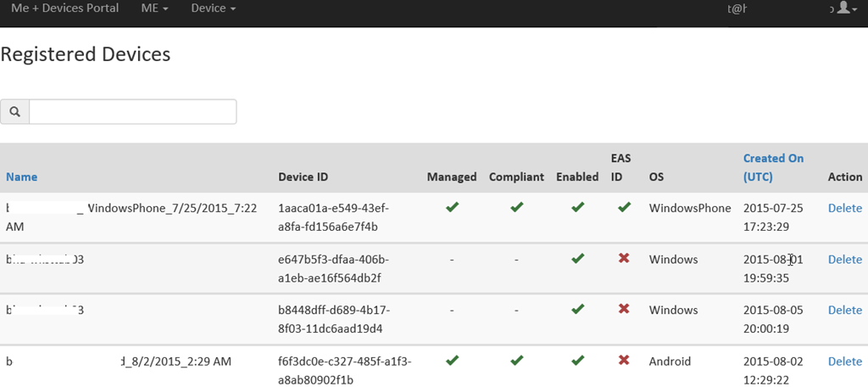Click in the device search field
868x387 pixels.
click(x=133, y=112)
